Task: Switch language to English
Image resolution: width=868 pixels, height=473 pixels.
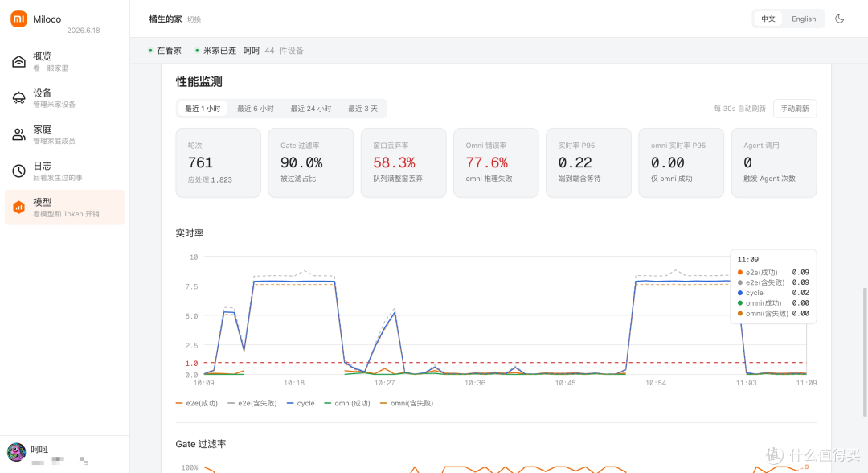Action: (803, 19)
